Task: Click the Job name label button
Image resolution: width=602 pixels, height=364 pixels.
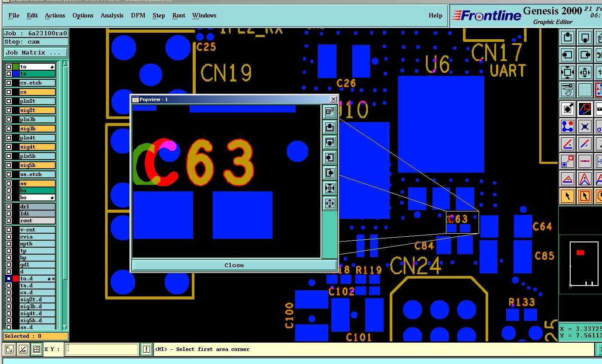Action: pos(36,33)
